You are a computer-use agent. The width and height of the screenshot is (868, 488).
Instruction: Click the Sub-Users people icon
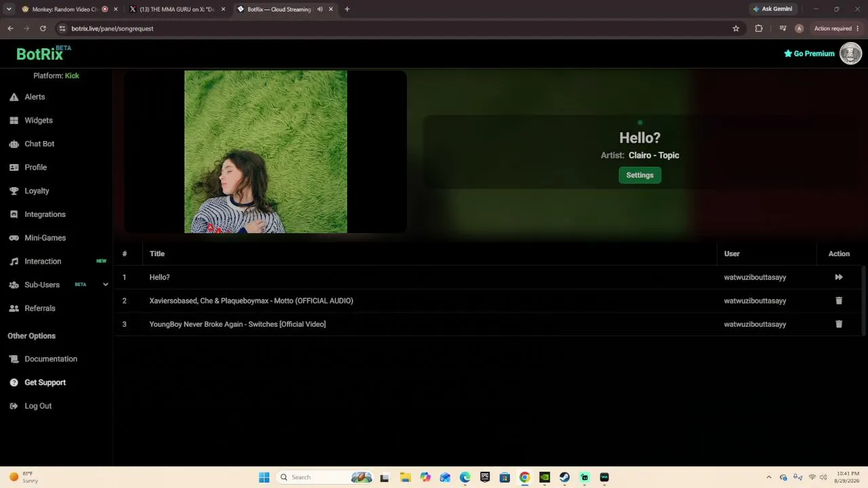pos(14,285)
